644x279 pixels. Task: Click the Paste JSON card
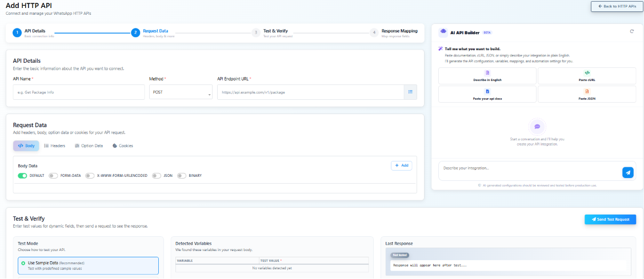(587, 94)
